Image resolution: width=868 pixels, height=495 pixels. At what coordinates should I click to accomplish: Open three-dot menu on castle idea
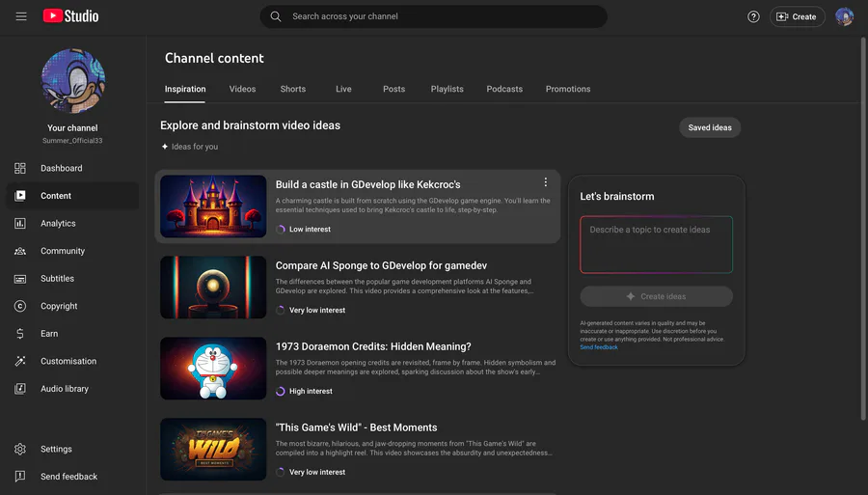pos(545,182)
